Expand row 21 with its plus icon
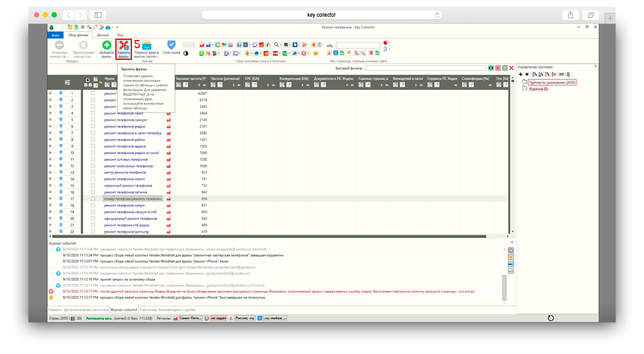 click(x=50, y=225)
